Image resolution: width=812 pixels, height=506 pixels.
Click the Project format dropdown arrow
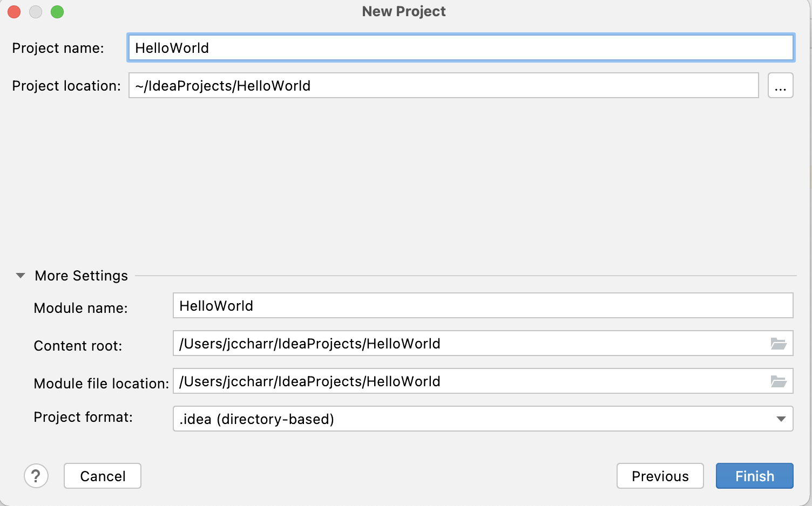pos(781,419)
